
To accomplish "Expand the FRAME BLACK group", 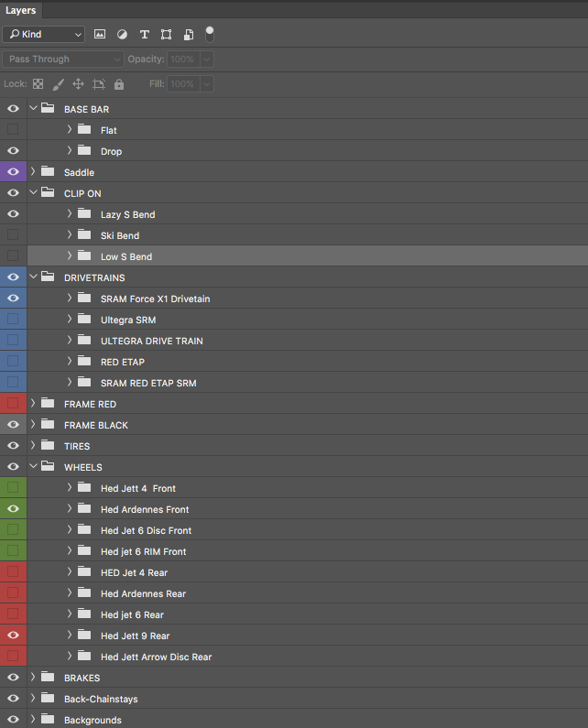I will (x=33, y=424).
